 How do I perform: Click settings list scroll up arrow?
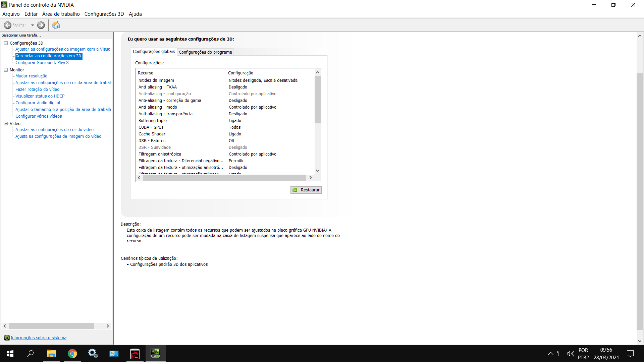pyautogui.click(x=318, y=72)
